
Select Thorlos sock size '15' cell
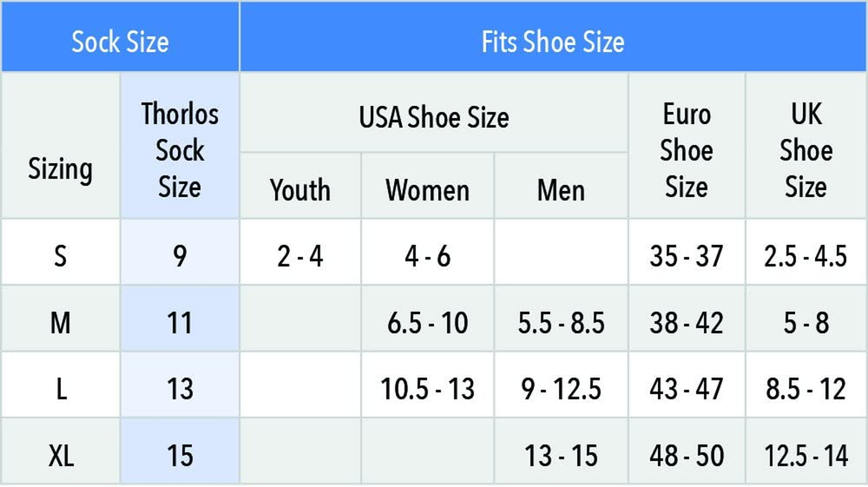pyautogui.click(x=180, y=455)
